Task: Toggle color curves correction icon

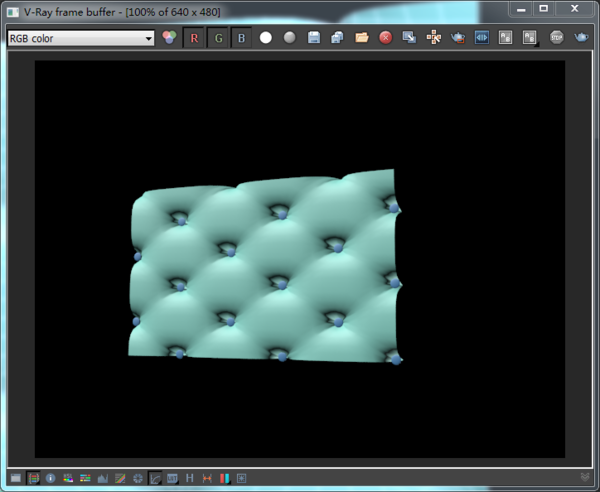Action: tap(120, 478)
